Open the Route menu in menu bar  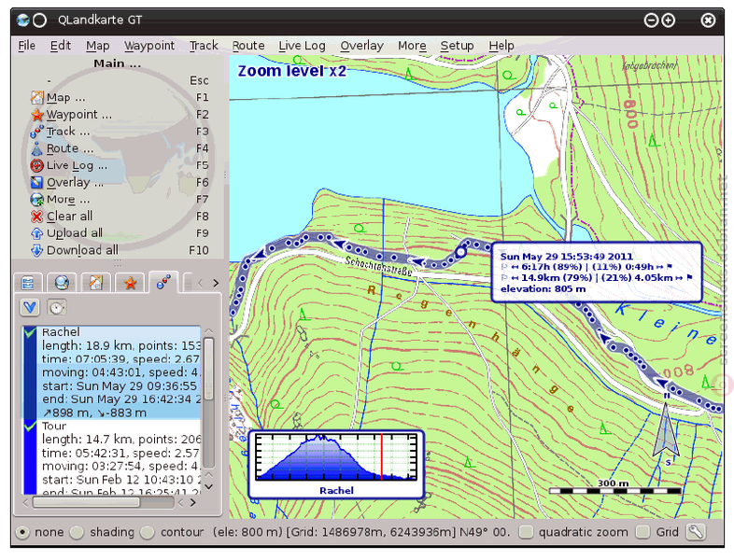pos(248,46)
